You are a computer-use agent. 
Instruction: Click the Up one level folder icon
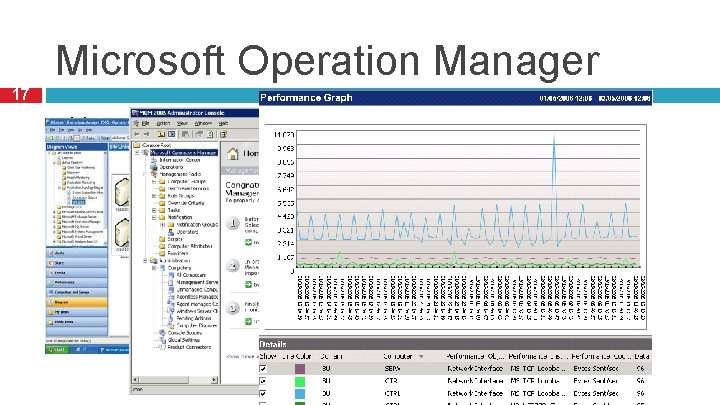coord(161,134)
